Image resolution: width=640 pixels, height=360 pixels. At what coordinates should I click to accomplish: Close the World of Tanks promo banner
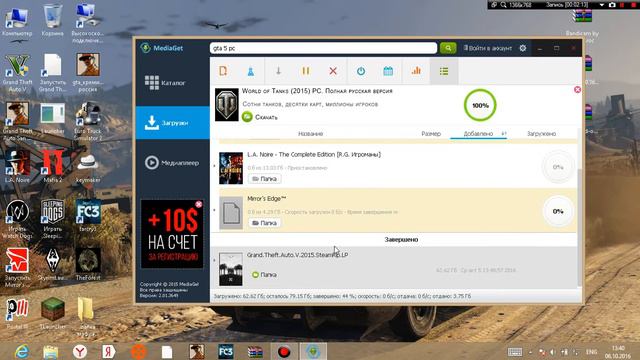tap(577, 89)
